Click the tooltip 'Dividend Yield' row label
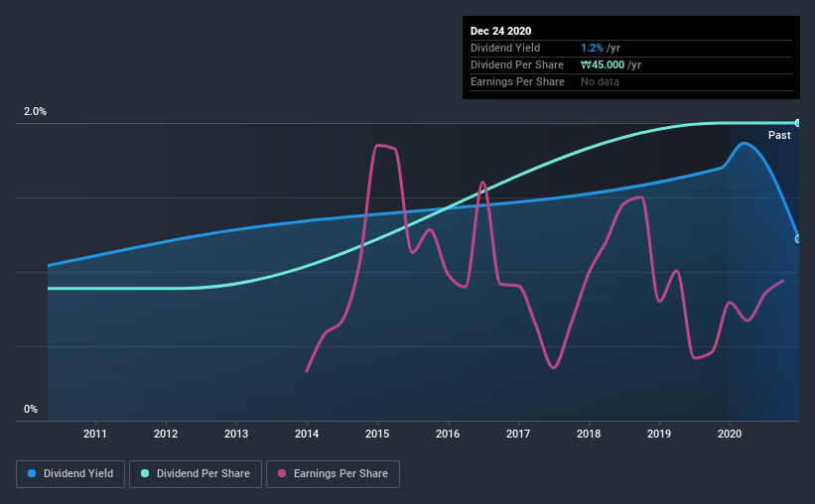Screen dimensions: 815x504 pyautogui.click(x=505, y=48)
